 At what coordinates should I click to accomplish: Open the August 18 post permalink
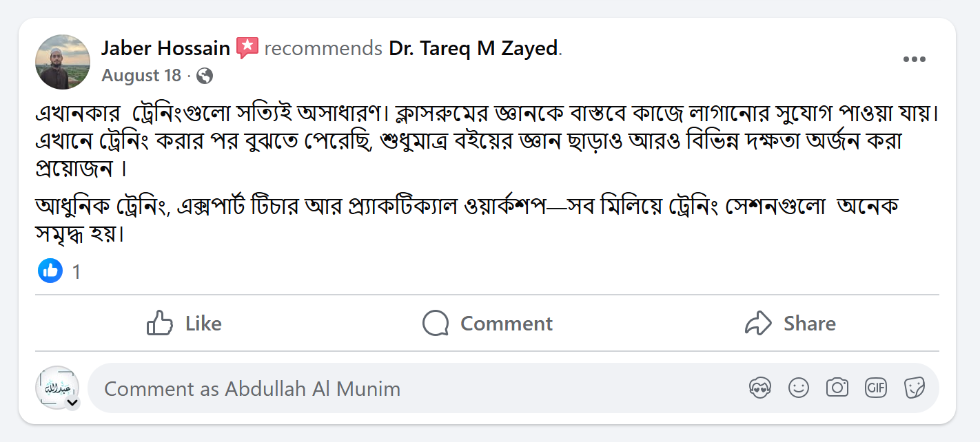[x=141, y=76]
